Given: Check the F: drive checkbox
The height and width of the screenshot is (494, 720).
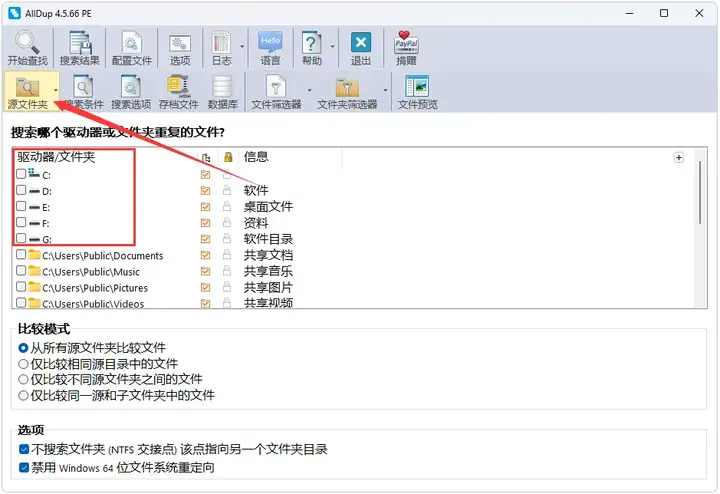Looking at the screenshot, I should pyautogui.click(x=21, y=222).
